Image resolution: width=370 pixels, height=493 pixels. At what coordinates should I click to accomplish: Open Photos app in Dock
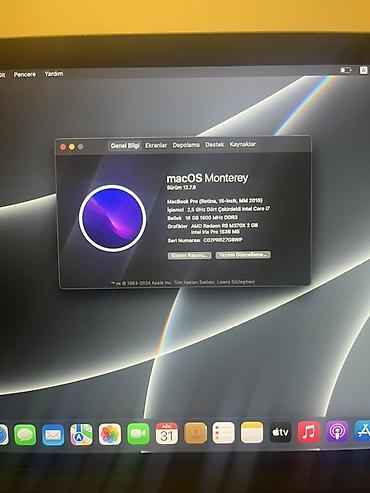(110, 434)
